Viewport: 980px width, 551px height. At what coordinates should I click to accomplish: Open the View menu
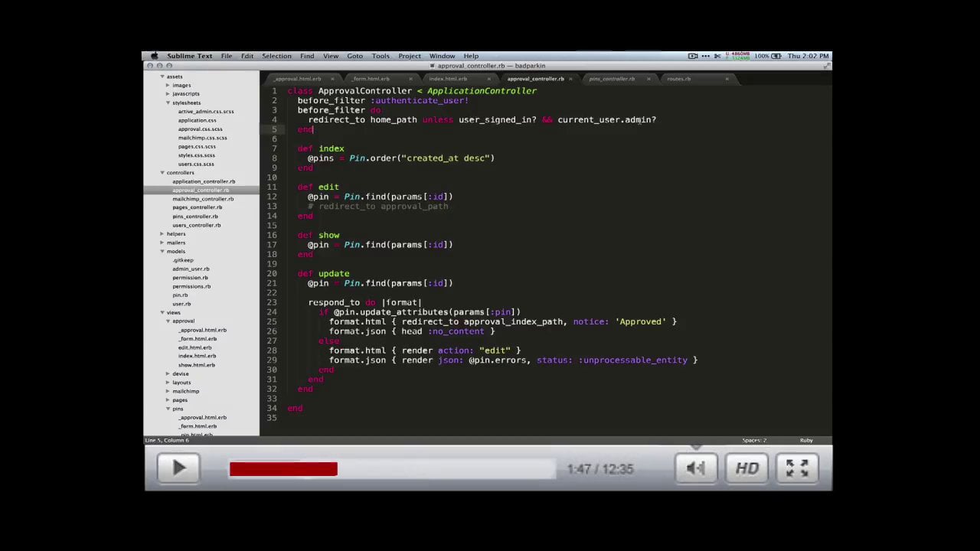tap(331, 56)
